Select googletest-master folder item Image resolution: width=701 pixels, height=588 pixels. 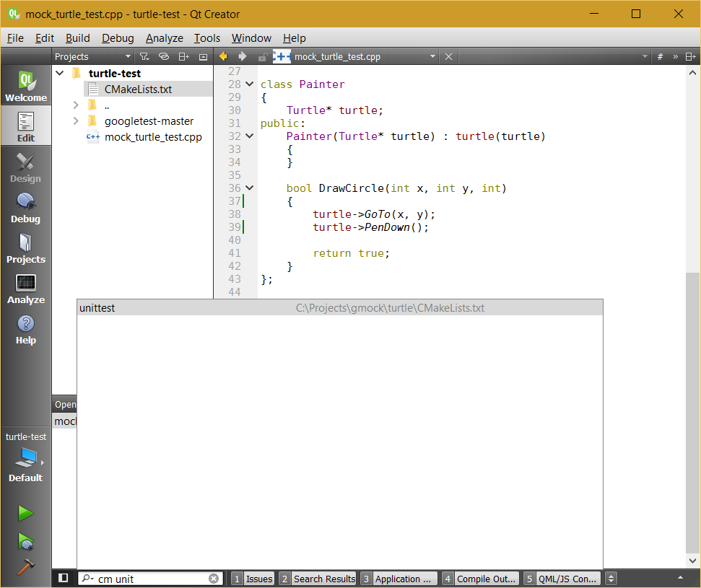coord(149,121)
